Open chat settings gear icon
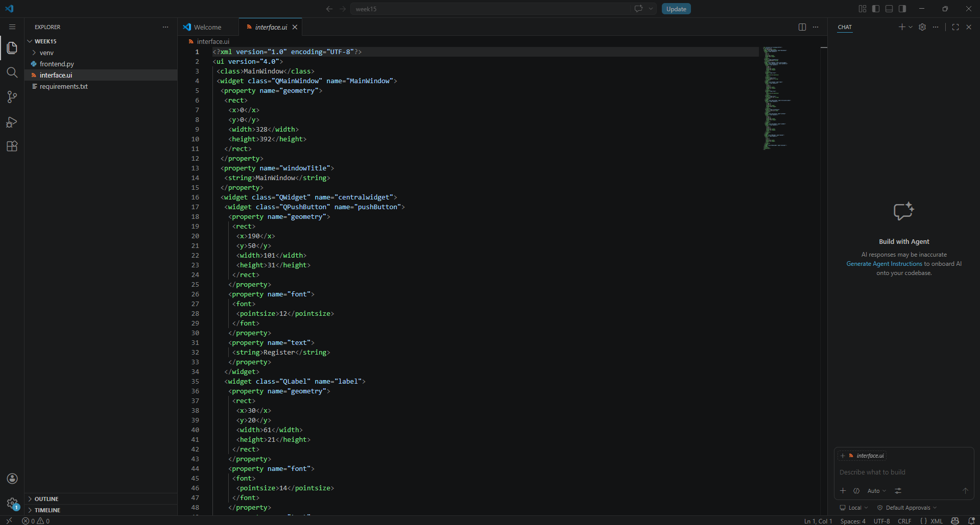980x525 pixels. click(x=922, y=27)
